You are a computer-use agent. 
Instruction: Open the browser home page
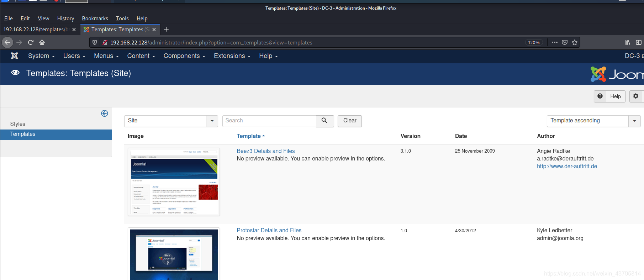42,42
